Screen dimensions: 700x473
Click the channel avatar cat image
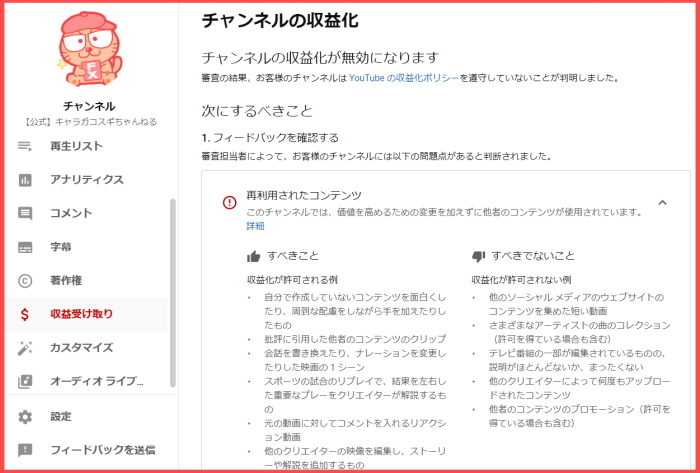pyautogui.click(x=91, y=49)
